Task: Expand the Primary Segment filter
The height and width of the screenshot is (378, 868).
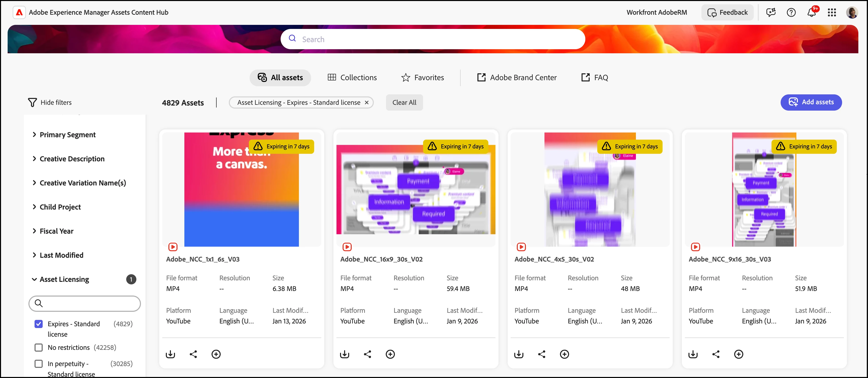Action: (x=67, y=135)
